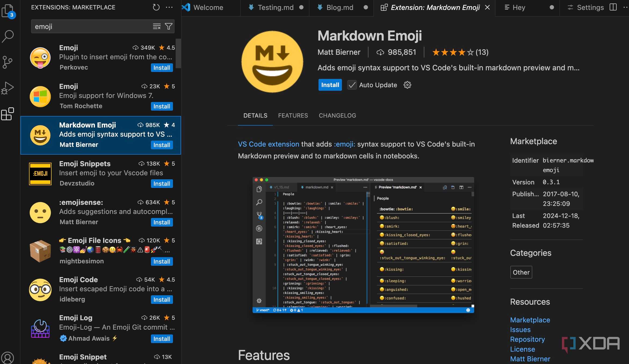Switch to the CHANGELOG tab
The image size is (629, 364).
click(337, 115)
